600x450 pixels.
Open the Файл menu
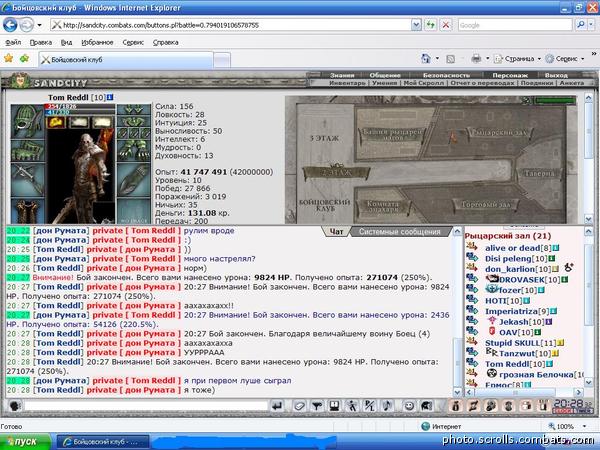coord(13,42)
